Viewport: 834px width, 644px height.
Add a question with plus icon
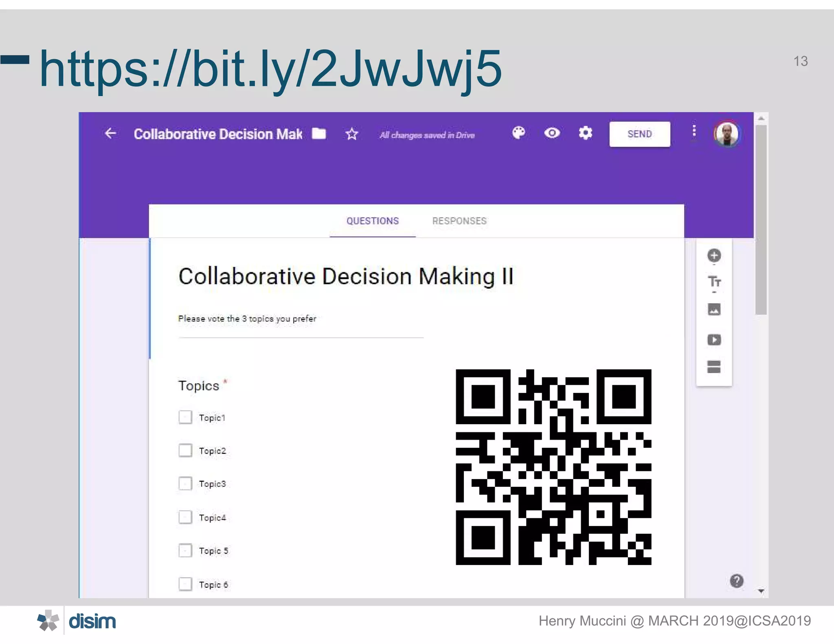tap(714, 256)
